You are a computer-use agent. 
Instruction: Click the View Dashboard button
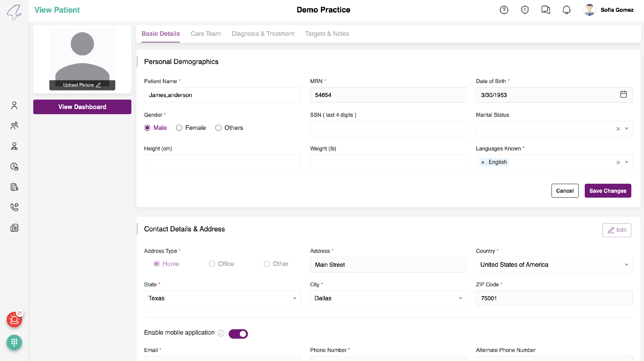point(82,107)
